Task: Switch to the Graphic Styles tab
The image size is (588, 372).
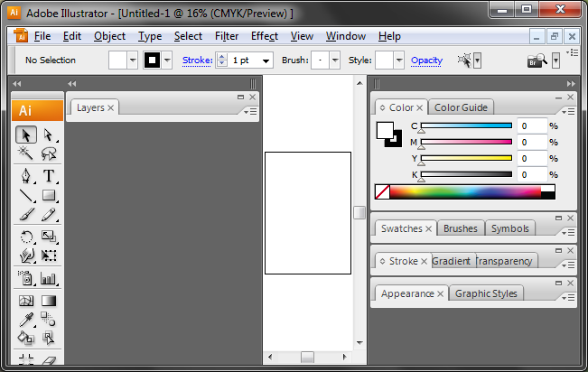Action: (486, 293)
